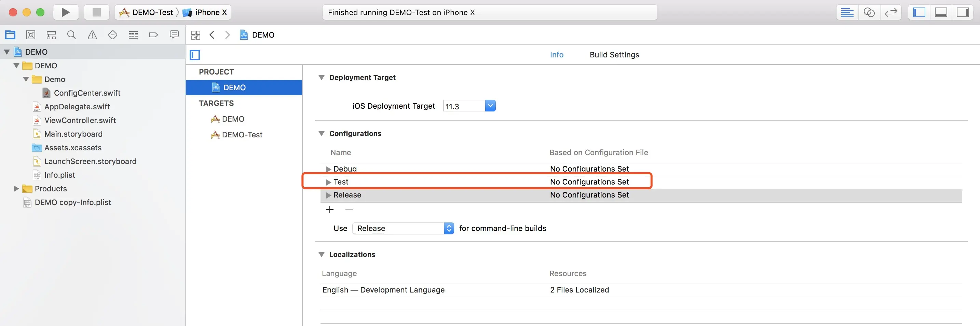Select the Info tab
Viewport: 980px width, 326px height.
pyautogui.click(x=556, y=55)
